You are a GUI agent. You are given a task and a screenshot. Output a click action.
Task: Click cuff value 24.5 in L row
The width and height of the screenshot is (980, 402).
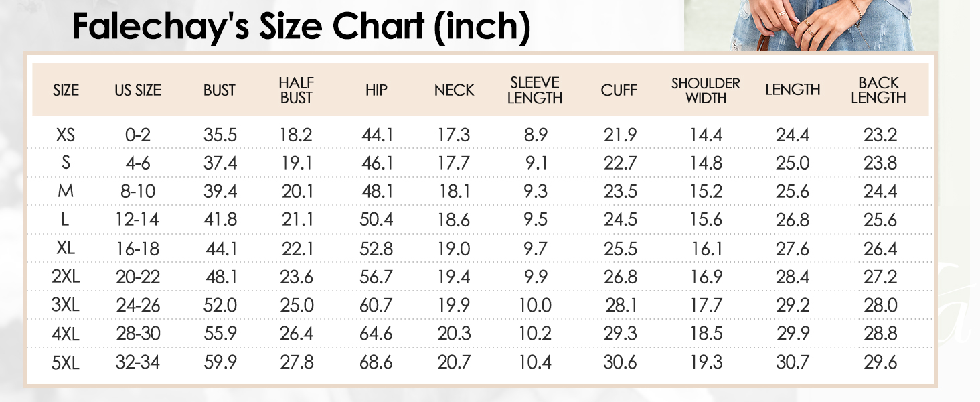pos(620,220)
